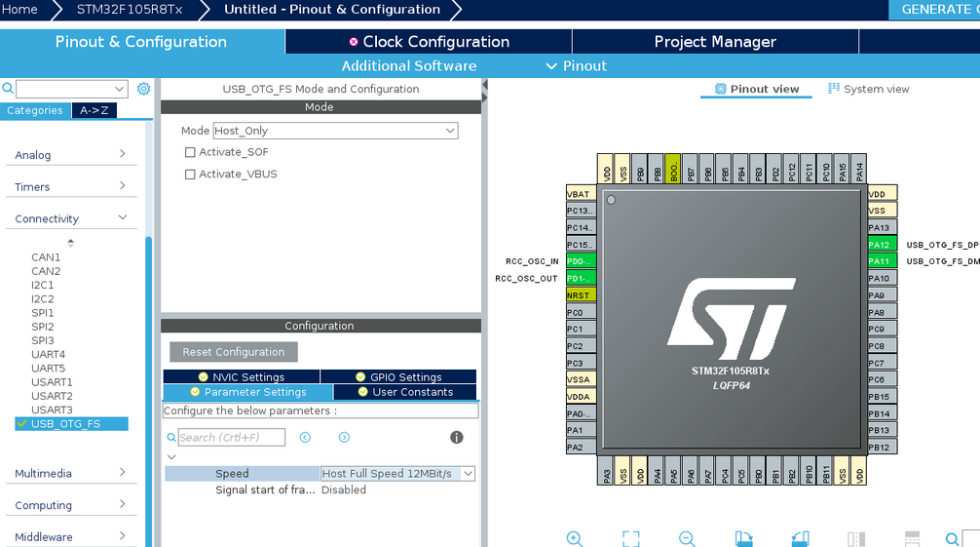The width and height of the screenshot is (980, 547).
Task: Select USB_OTG_FS in the peripheral list
Action: pos(71,424)
